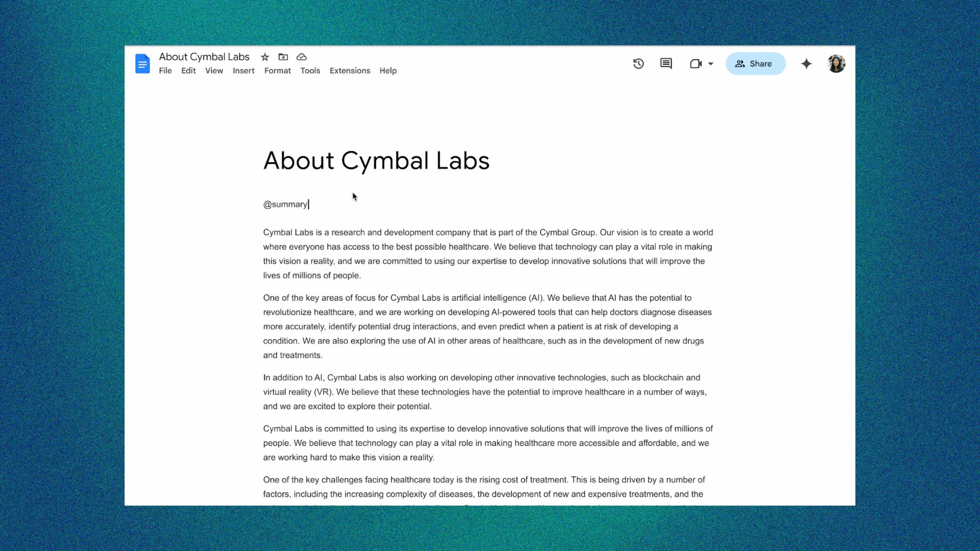Image resolution: width=980 pixels, height=551 pixels.
Task: Click the user profile avatar icon
Action: tap(836, 63)
